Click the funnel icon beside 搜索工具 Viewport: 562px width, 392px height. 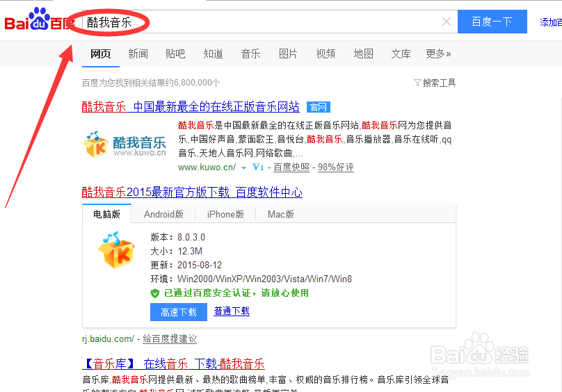[417, 83]
